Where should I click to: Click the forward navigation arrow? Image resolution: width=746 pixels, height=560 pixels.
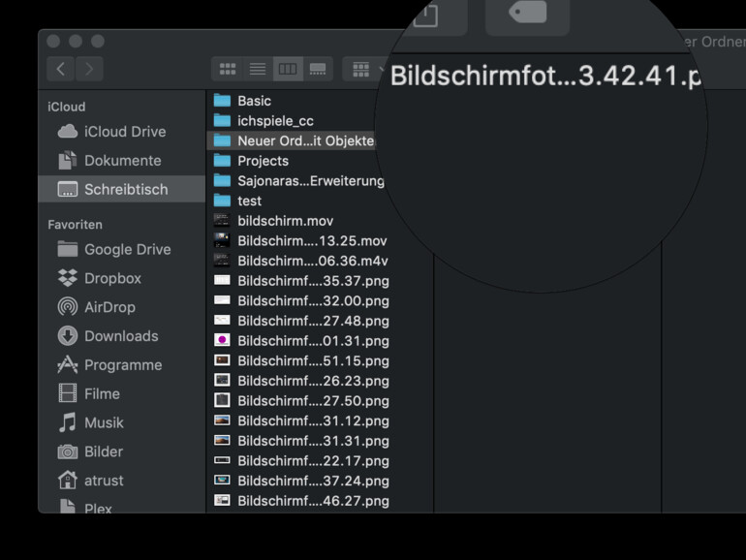point(89,69)
